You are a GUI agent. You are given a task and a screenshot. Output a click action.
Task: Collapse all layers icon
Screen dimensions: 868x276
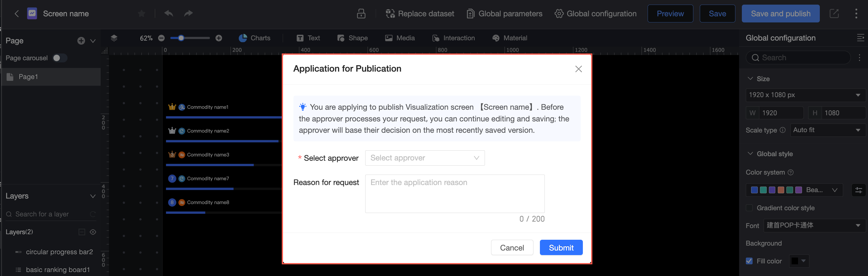(82, 232)
